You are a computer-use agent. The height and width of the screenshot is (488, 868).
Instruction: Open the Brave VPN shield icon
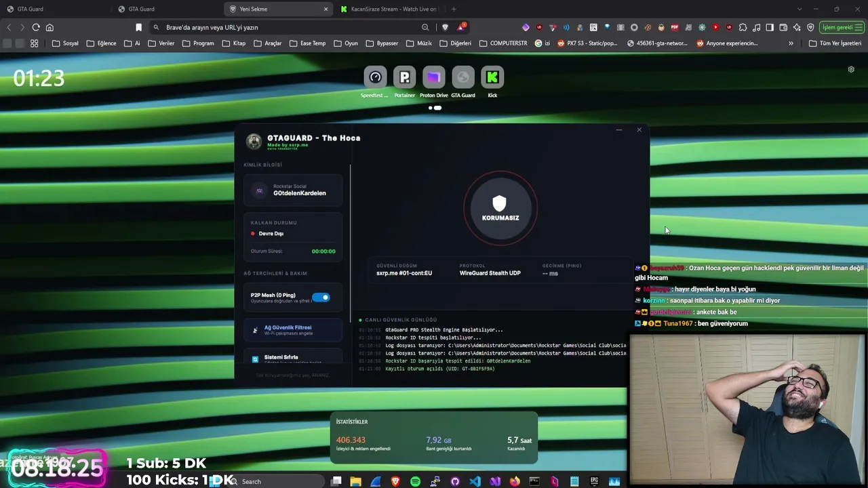810,27
